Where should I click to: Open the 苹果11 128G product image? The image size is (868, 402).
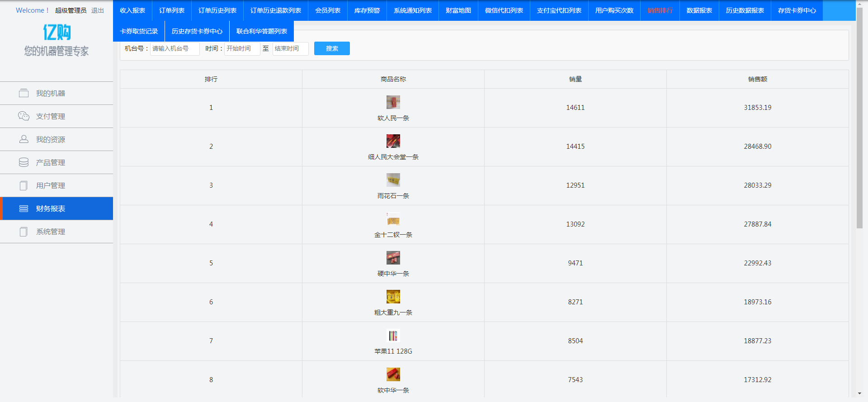(x=393, y=336)
